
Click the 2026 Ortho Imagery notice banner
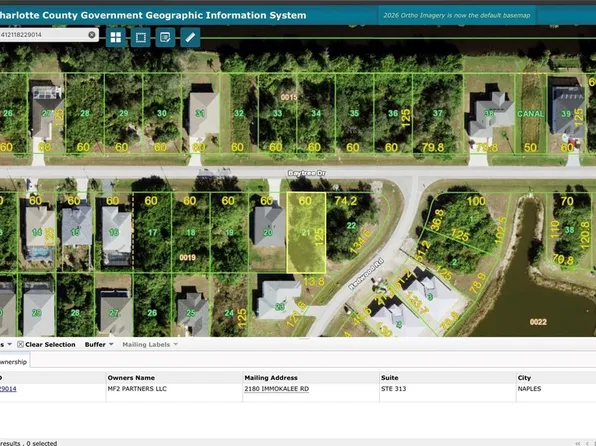pyautogui.click(x=457, y=16)
